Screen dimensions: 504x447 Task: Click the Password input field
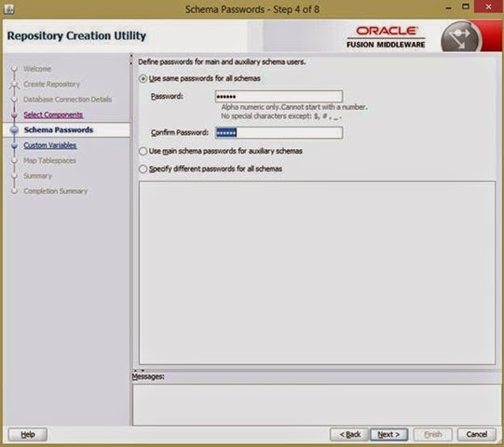pyautogui.click(x=279, y=97)
